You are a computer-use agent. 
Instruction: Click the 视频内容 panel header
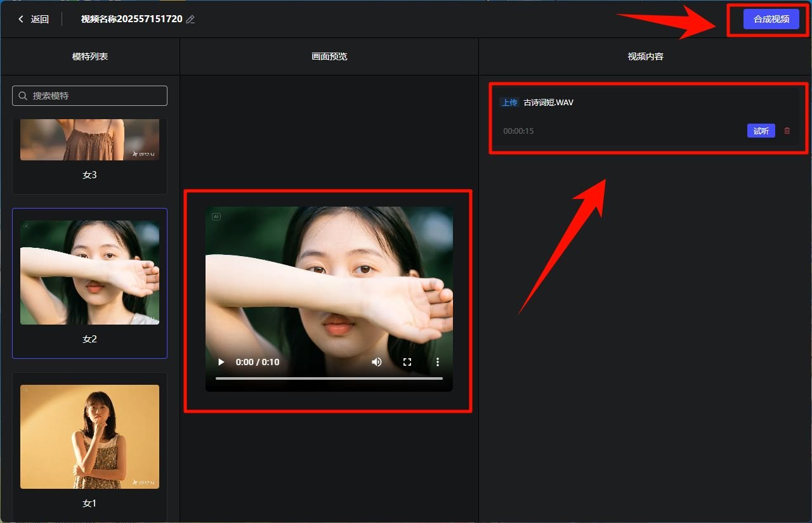coord(645,56)
